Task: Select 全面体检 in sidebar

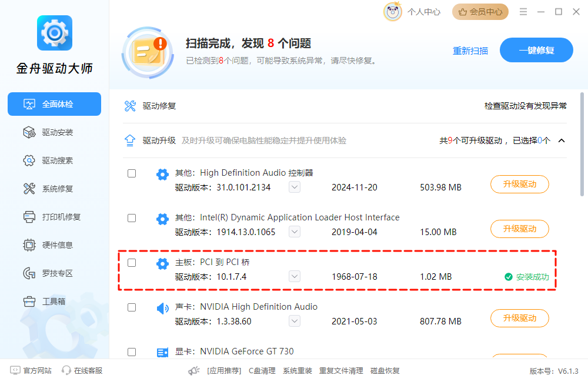Action: point(54,104)
